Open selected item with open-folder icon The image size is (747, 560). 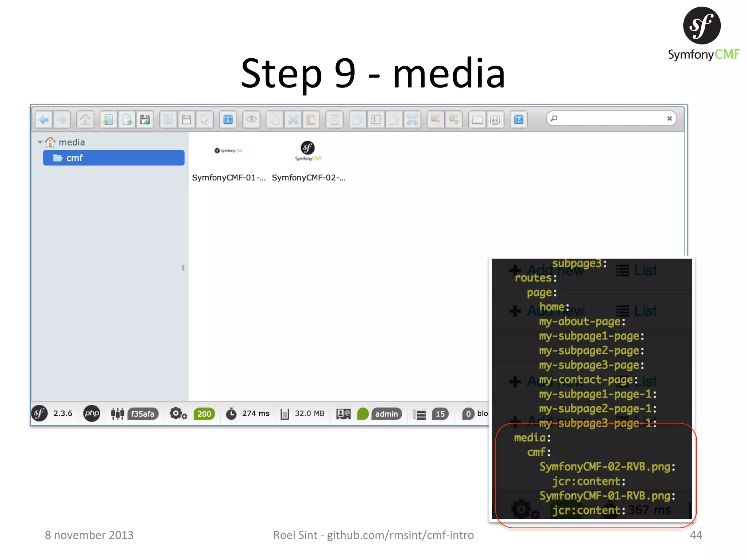(169, 120)
